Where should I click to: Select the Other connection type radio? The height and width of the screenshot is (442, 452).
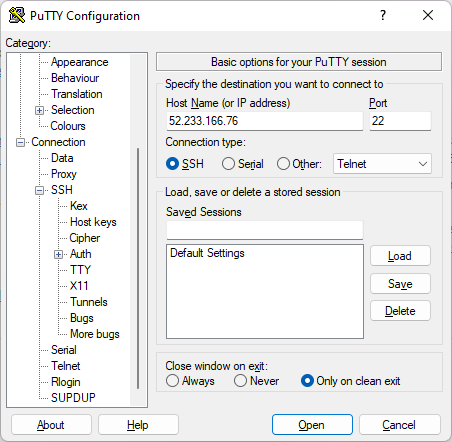[x=283, y=164]
